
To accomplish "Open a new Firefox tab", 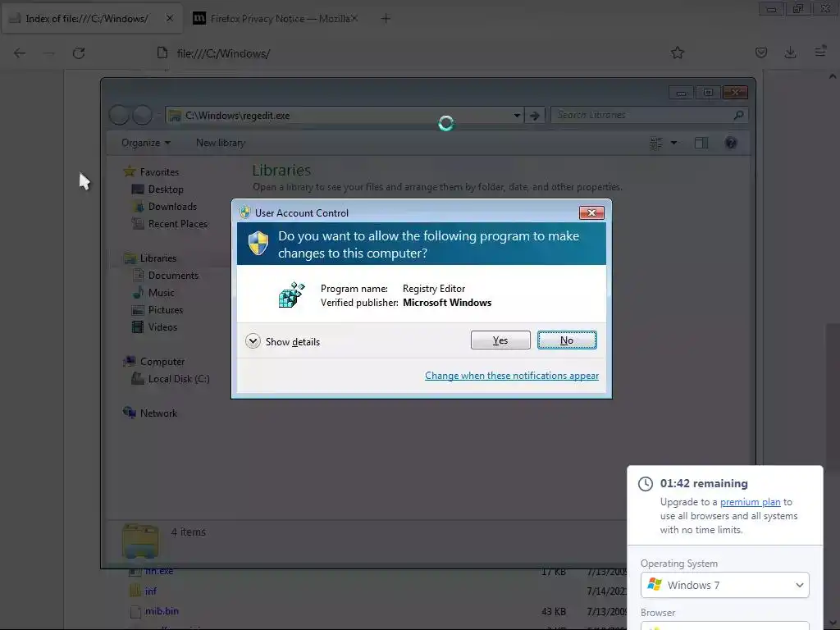I will coord(386,19).
